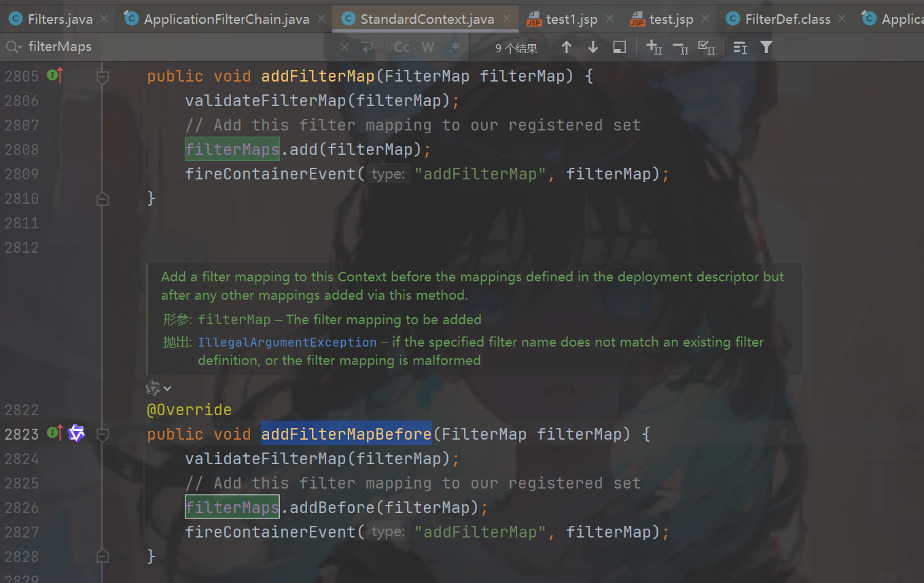Close the Filters.java tab
The width and height of the screenshot is (924, 583).
pos(105,19)
